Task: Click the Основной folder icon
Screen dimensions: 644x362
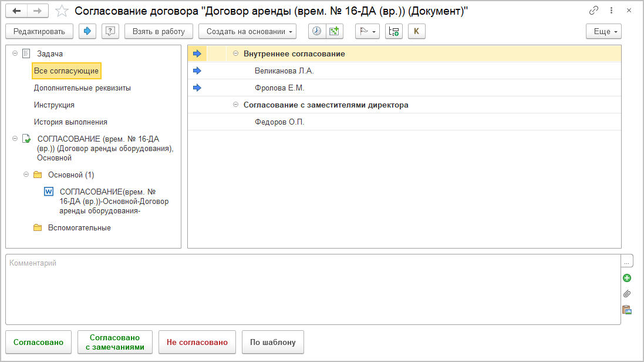Action: pos(38,175)
